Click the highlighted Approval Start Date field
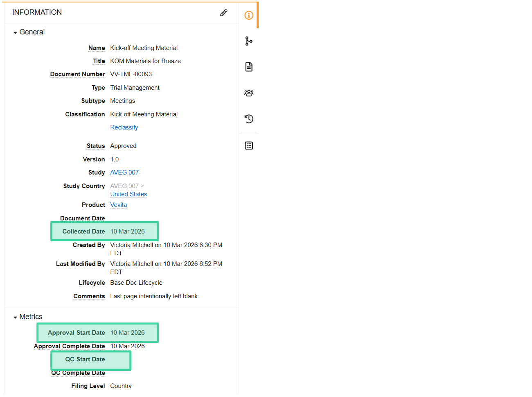Image resolution: width=532 pixels, height=397 pixels. 97,332
